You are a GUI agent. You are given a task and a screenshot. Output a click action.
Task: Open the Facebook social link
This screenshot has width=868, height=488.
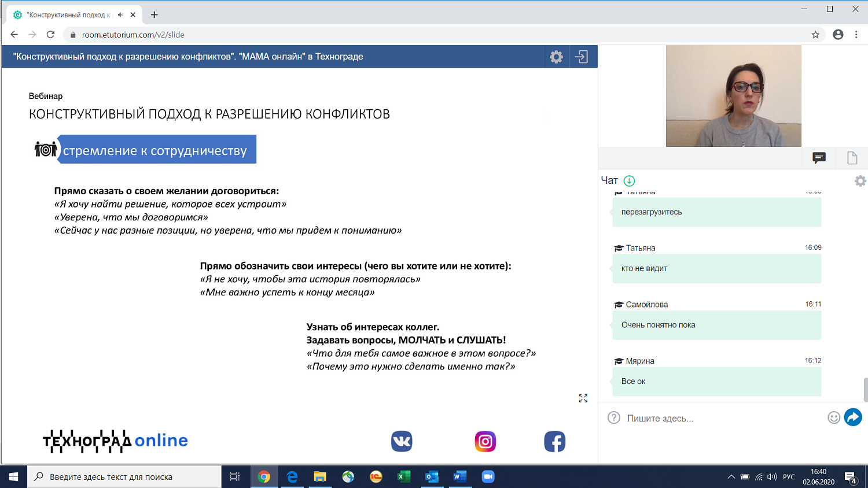(x=554, y=442)
